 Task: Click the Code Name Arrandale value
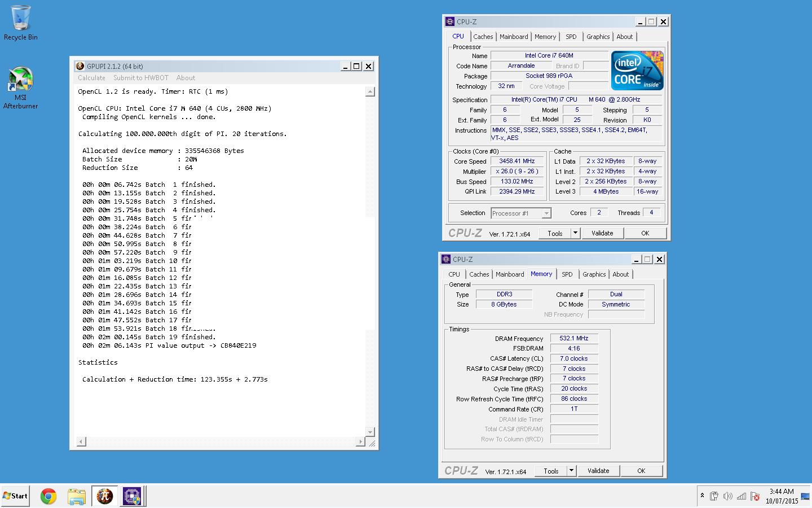521,65
